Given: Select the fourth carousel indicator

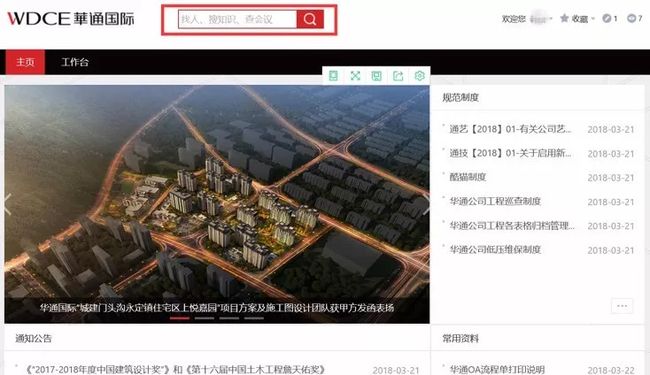Looking at the screenshot, I should (x=254, y=318).
